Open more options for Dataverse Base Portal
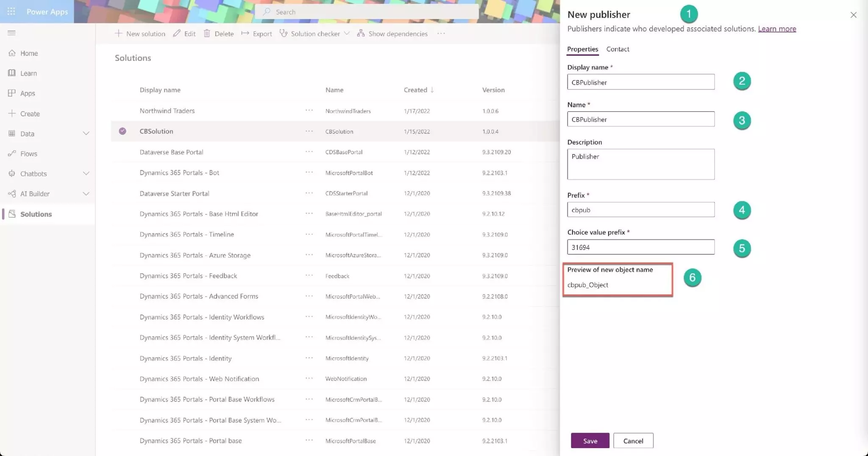 [x=309, y=152]
